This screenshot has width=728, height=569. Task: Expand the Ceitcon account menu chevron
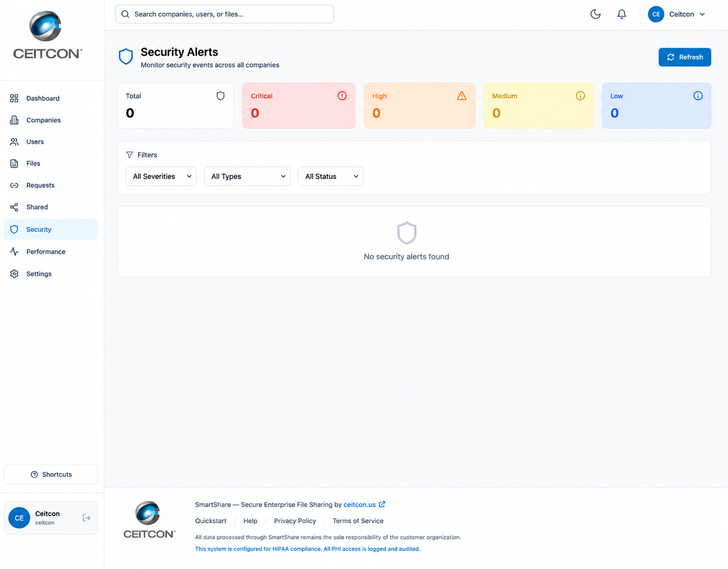coord(702,14)
